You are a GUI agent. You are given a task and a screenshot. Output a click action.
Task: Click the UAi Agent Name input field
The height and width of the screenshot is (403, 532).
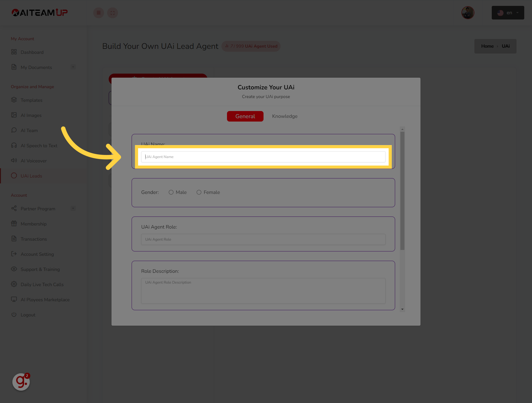click(x=263, y=157)
